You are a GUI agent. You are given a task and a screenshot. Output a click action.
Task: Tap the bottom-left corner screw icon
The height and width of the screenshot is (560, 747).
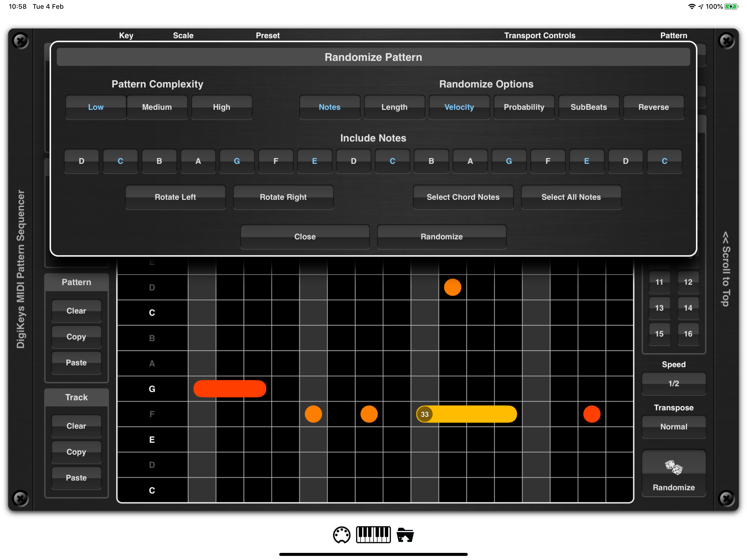(20, 498)
